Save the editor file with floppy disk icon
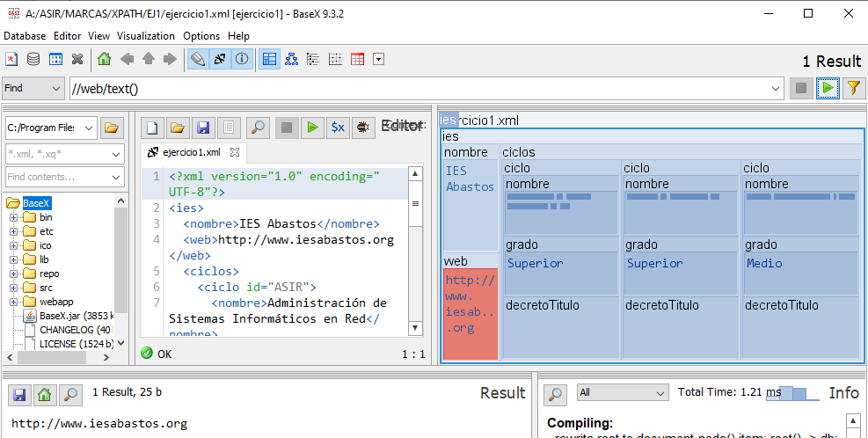 [202, 128]
